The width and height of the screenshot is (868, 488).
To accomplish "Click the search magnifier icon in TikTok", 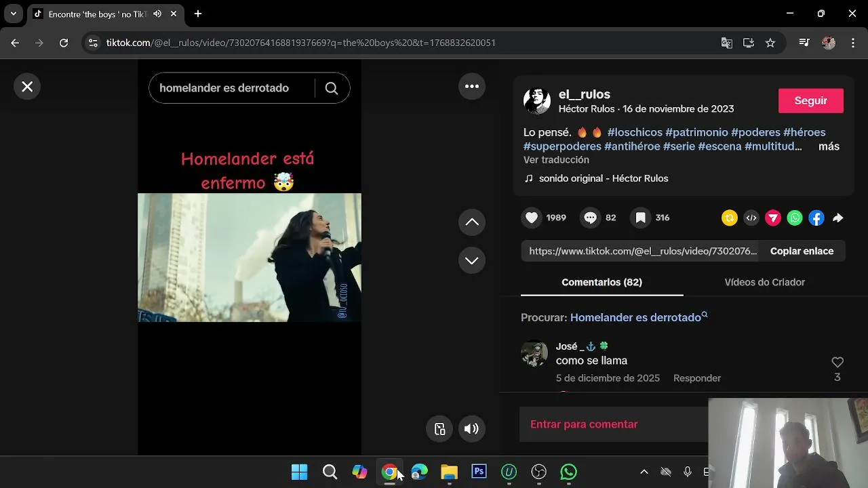I will point(332,88).
